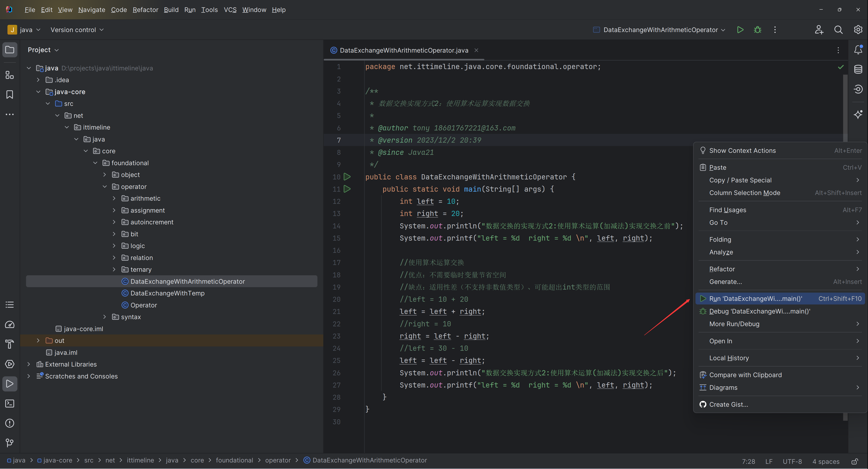Expand Scratches and Consoles node
The width and height of the screenshot is (868, 469).
coord(29,376)
